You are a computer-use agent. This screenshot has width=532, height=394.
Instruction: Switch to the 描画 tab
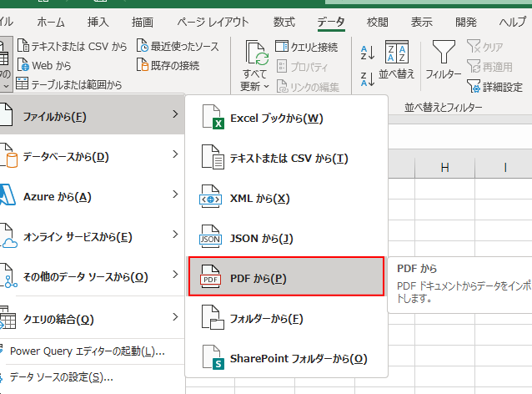pos(143,22)
